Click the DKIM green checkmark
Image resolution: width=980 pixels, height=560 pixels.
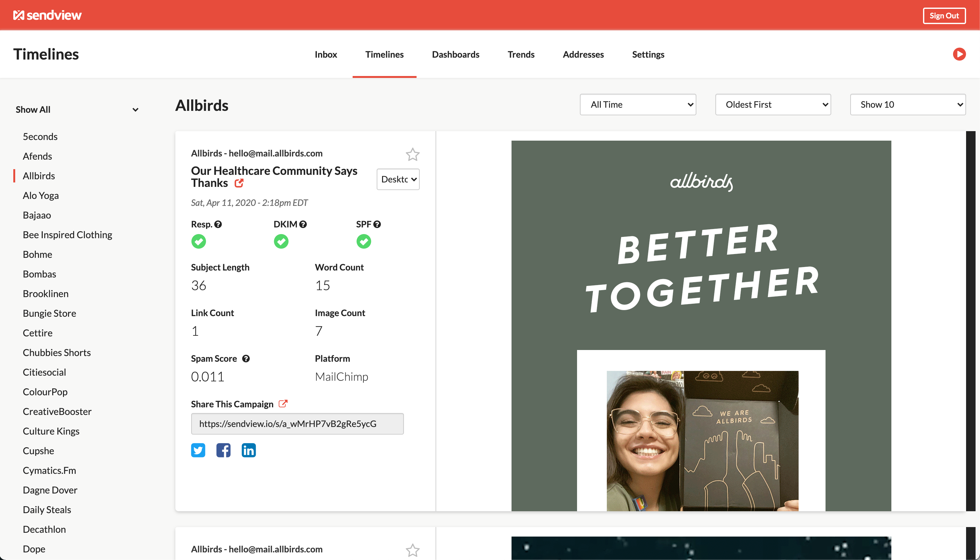tap(281, 242)
